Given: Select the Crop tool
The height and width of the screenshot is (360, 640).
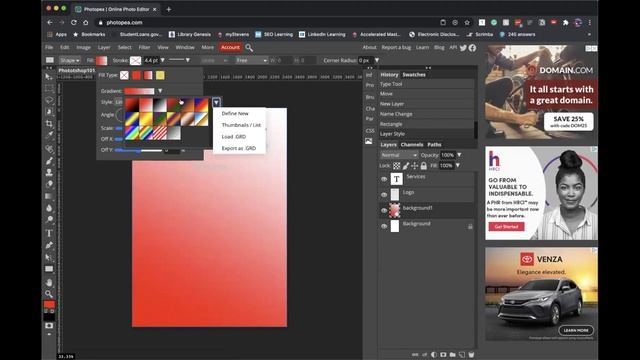Looking at the screenshot, I should (49, 123).
